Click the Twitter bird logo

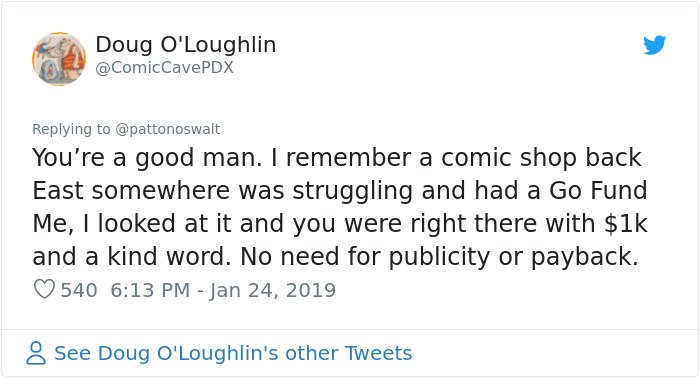click(654, 45)
